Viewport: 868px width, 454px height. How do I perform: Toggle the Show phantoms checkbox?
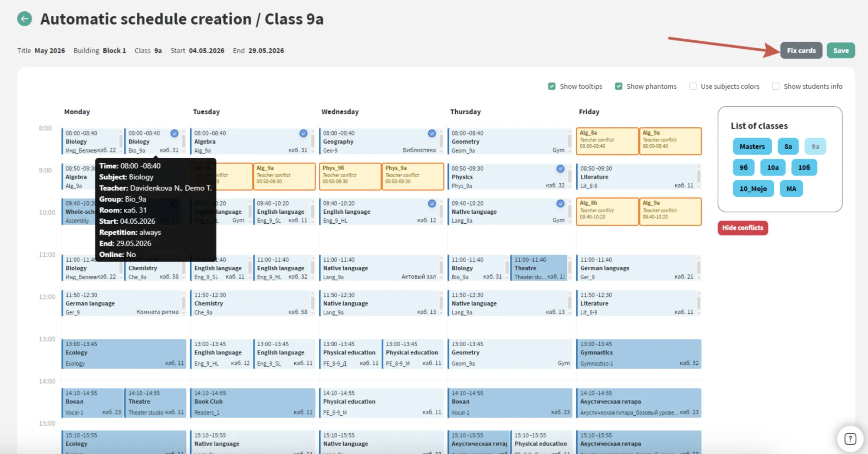pos(618,86)
